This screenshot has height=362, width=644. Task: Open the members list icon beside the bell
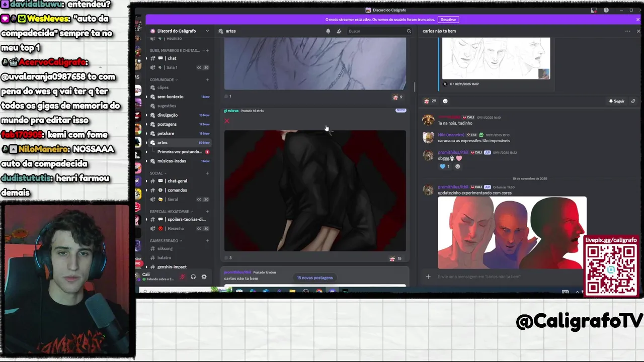tap(339, 31)
